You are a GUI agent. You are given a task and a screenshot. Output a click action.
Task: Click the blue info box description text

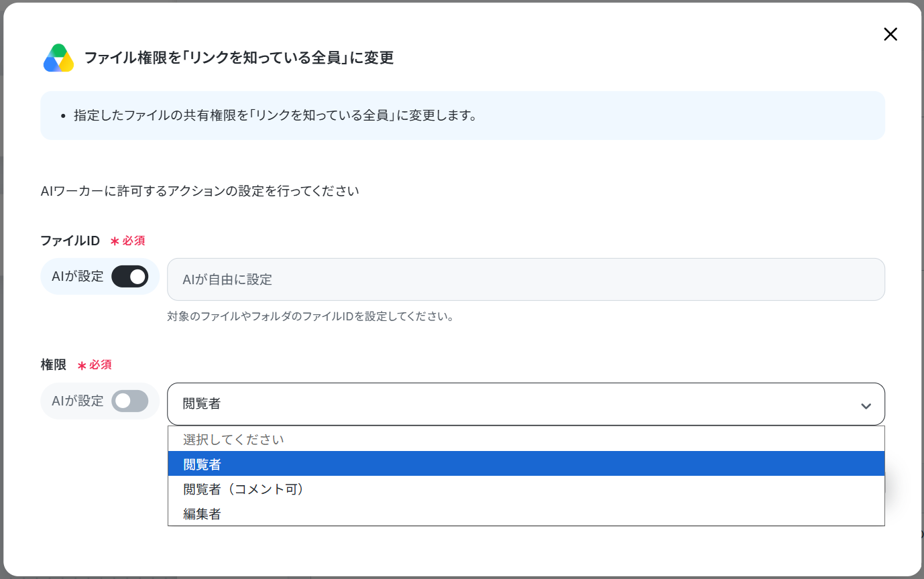[x=275, y=115]
